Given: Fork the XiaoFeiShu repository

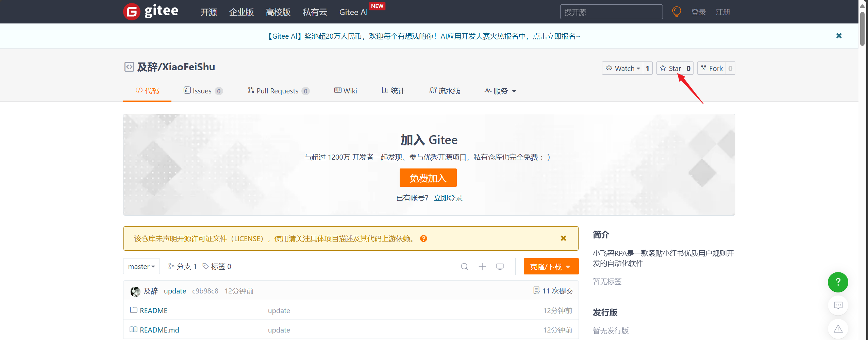Looking at the screenshot, I should (x=712, y=68).
